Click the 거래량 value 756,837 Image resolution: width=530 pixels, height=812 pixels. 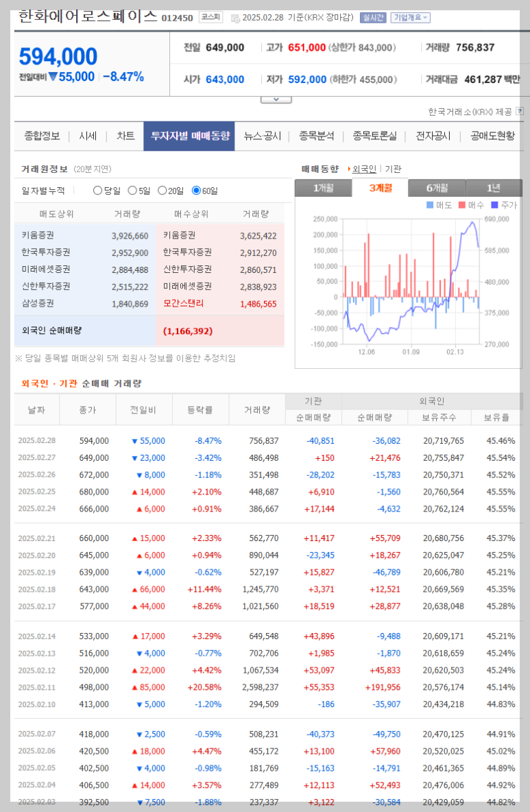pos(475,47)
